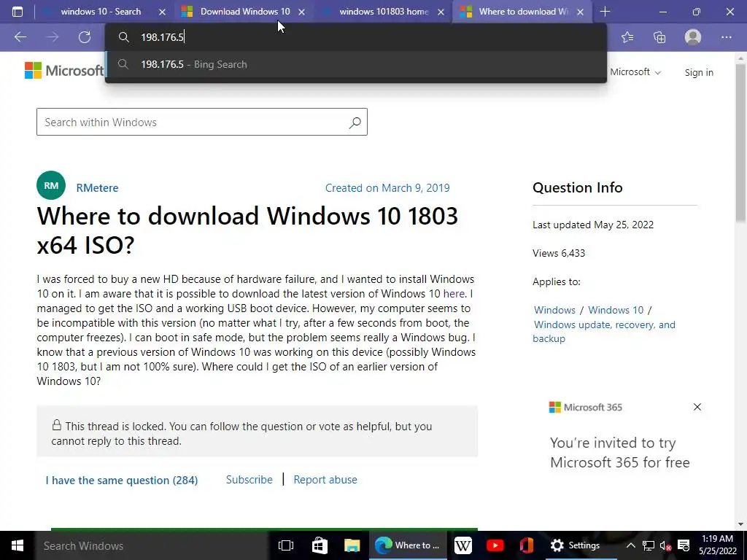Click the address bar with 198.176.5
The height and width of the screenshot is (560, 747).
click(356, 37)
